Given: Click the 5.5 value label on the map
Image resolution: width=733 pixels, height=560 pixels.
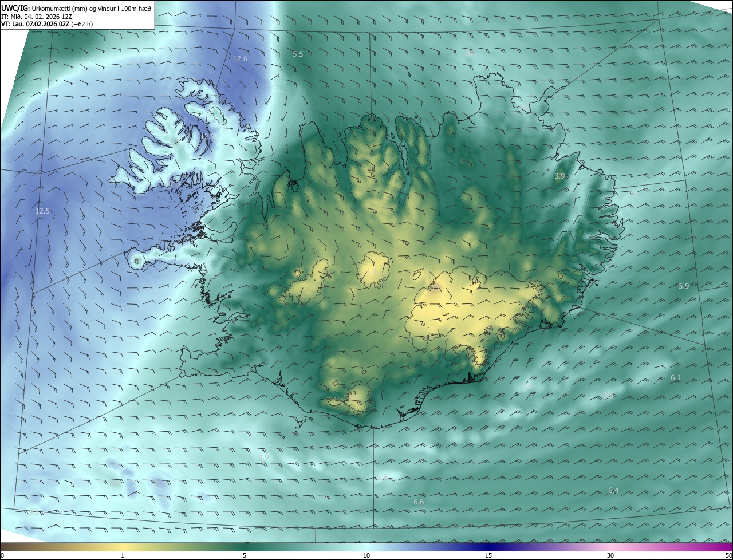Looking at the screenshot, I should pos(298,54).
